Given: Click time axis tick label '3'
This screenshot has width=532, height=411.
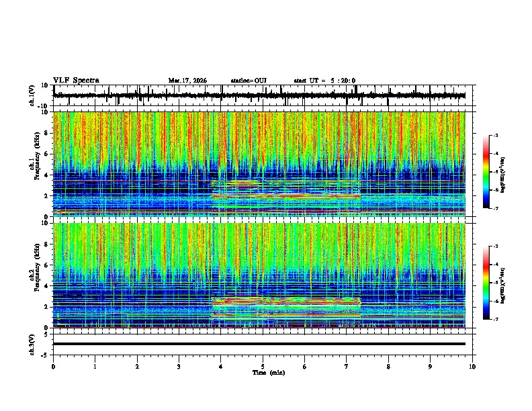Looking at the screenshot, I should point(179,367).
